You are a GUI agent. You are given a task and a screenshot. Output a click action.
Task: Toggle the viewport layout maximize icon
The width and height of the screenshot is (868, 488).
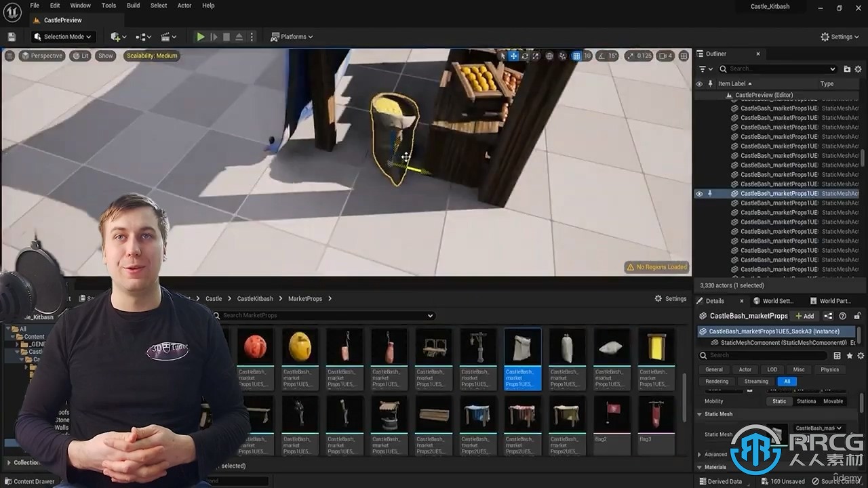point(684,56)
